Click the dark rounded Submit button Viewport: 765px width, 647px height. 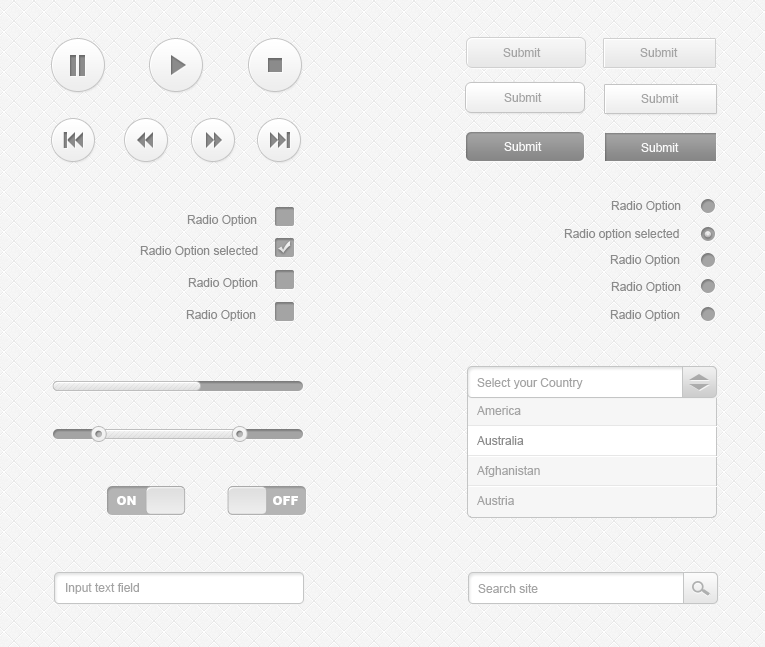point(525,146)
